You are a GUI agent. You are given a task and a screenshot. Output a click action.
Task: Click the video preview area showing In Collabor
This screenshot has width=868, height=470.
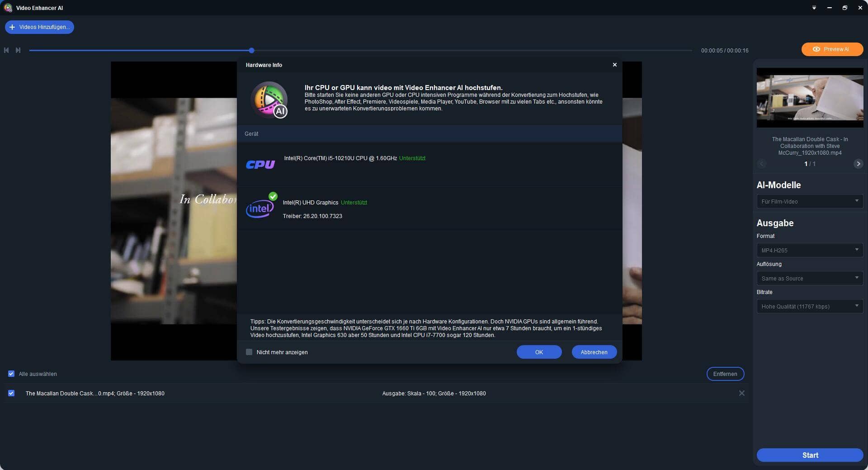pos(174,211)
